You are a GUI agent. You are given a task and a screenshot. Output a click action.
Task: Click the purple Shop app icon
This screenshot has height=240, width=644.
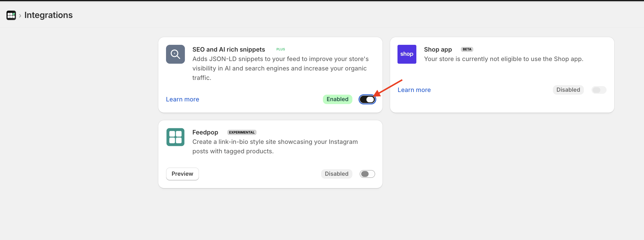point(407,54)
